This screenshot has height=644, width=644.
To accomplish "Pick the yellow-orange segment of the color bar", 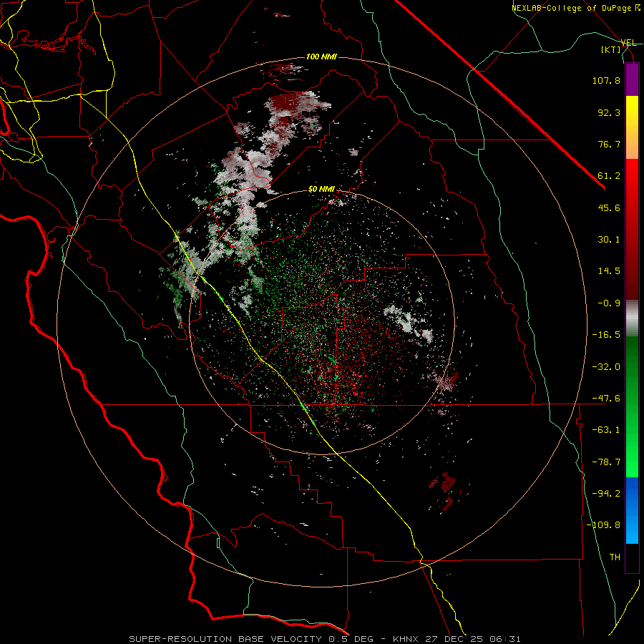I will [x=632, y=127].
